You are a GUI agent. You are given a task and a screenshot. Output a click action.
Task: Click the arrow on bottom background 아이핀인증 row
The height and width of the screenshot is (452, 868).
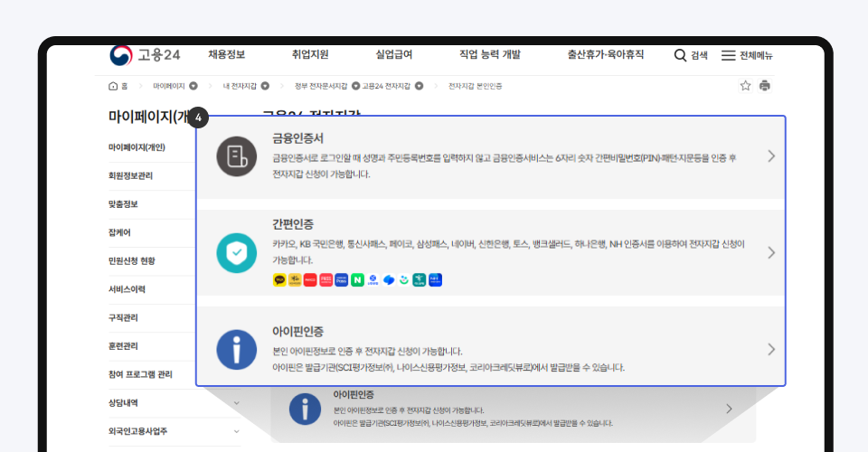coord(729,409)
